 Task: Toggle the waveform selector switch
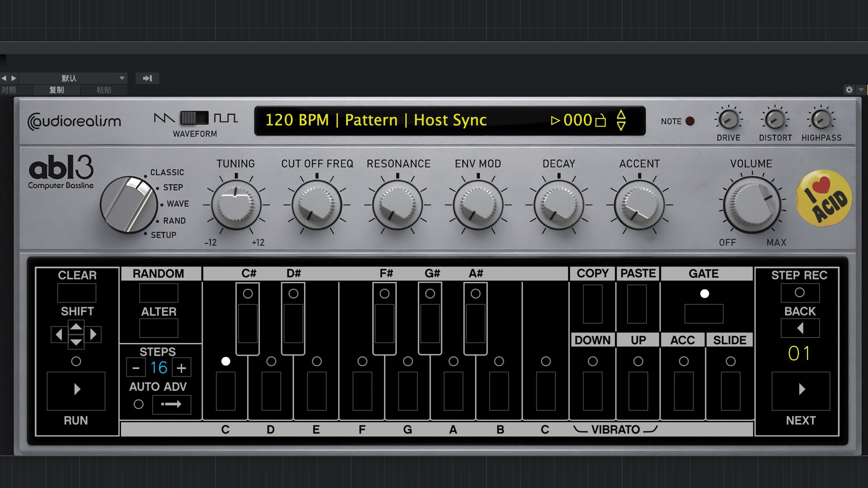(194, 118)
